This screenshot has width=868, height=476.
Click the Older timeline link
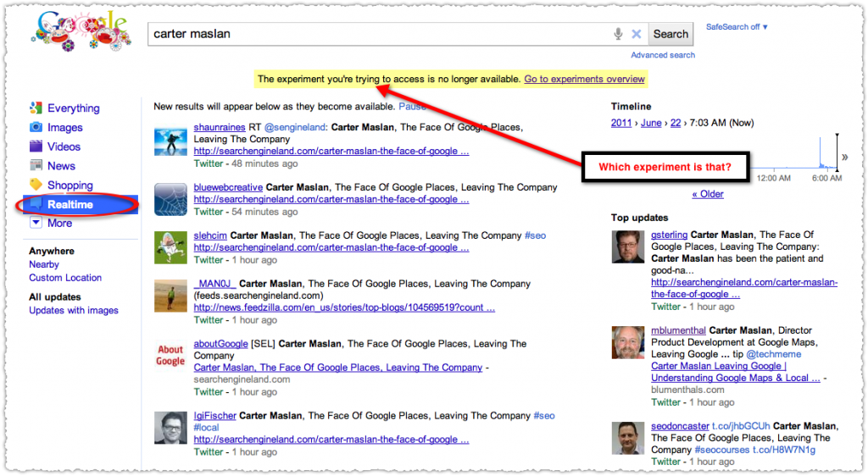[x=708, y=194]
